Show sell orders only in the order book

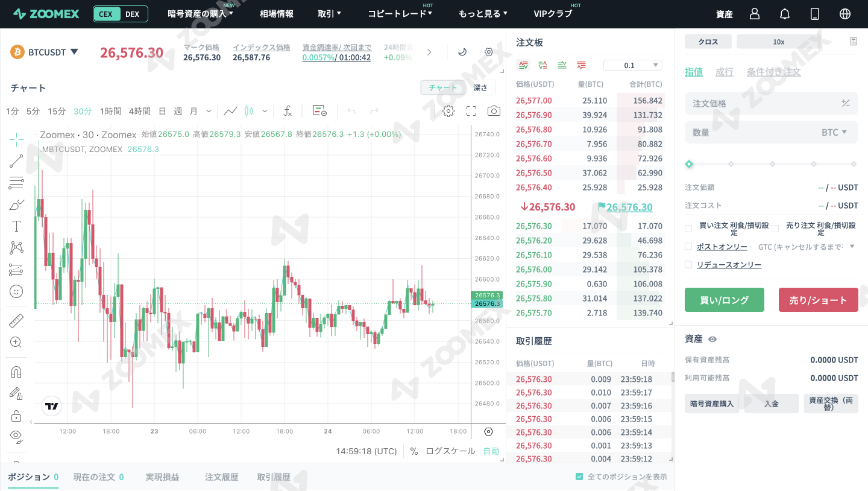581,65
